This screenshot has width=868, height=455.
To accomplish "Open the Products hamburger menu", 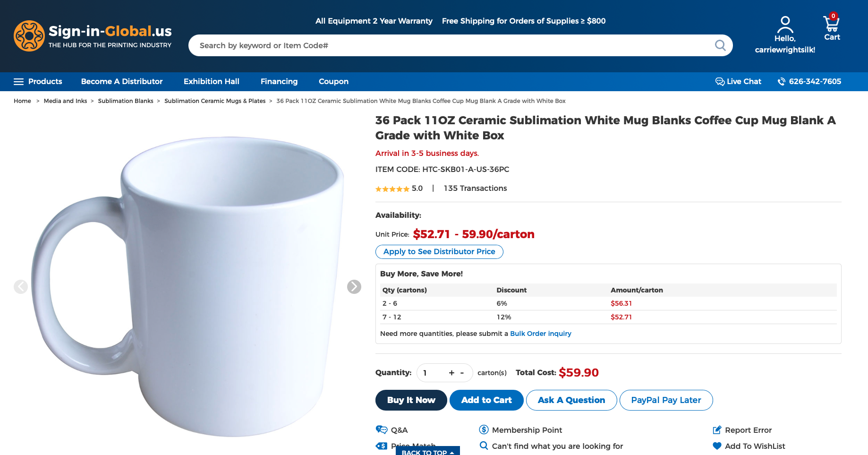I will point(18,82).
